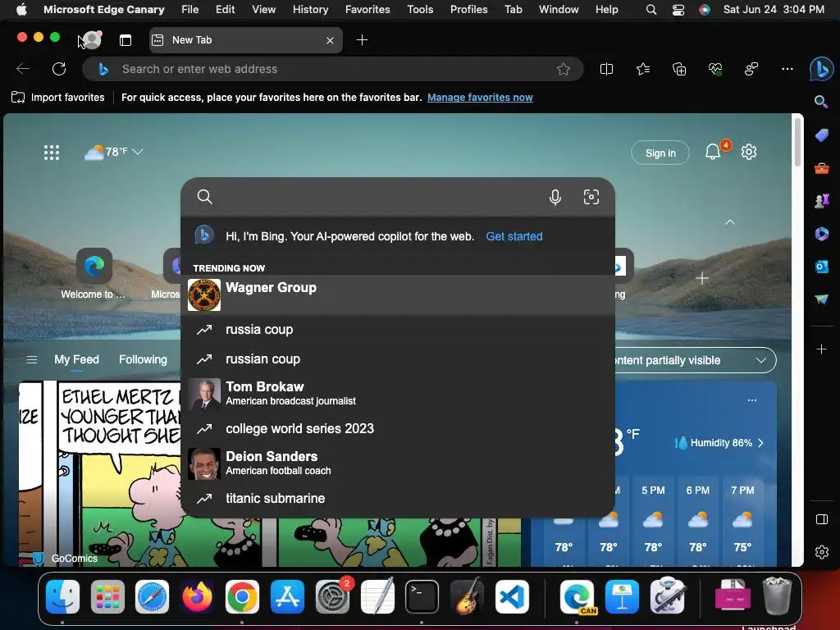Open the Favorites toolbar icon
This screenshot has width=840, height=630.
[x=643, y=69]
